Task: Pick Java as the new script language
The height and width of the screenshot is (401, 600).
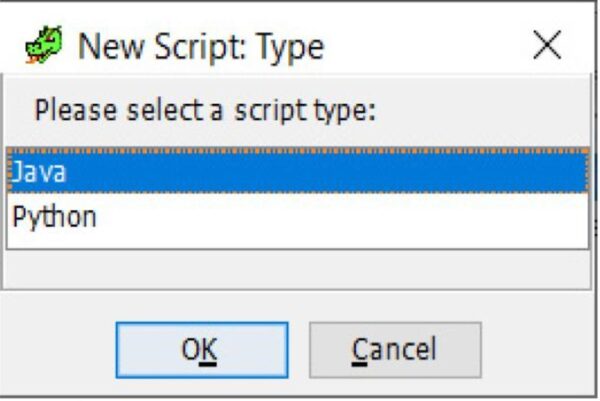Action: pyautogui.click(x=298, y=171)
